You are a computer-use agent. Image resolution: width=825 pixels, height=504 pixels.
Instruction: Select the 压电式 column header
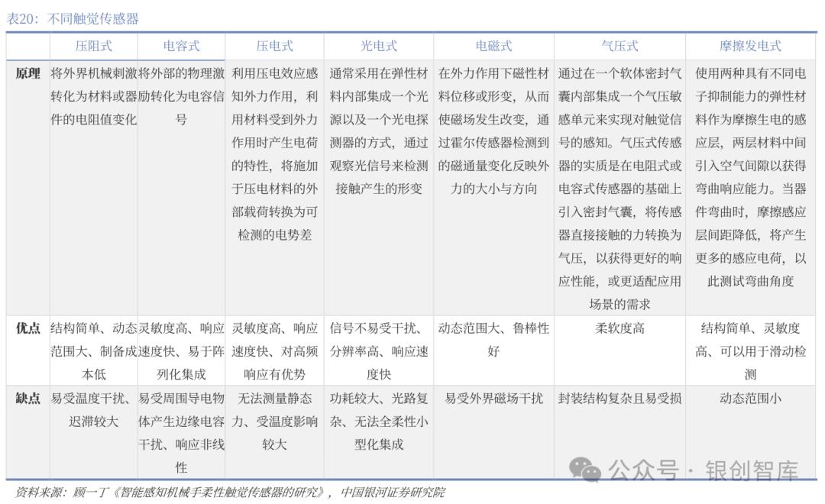pyautogui.click(x=275, y=47)
